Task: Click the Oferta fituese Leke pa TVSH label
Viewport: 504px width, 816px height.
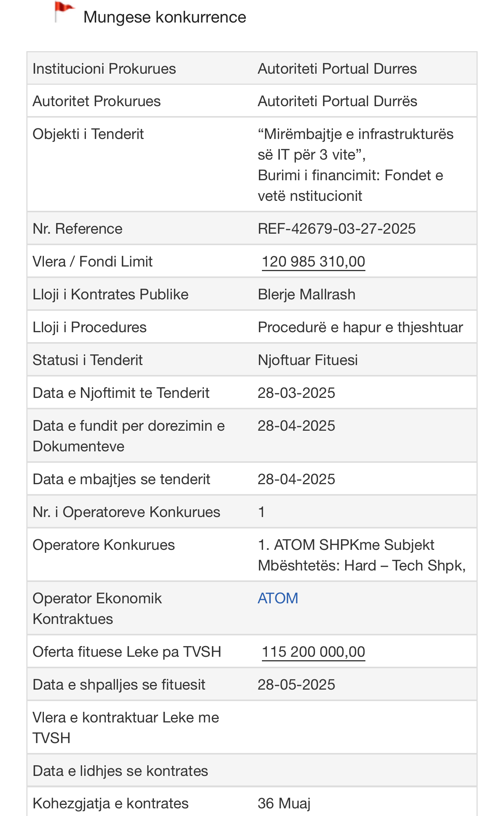Action: [127, 652]
